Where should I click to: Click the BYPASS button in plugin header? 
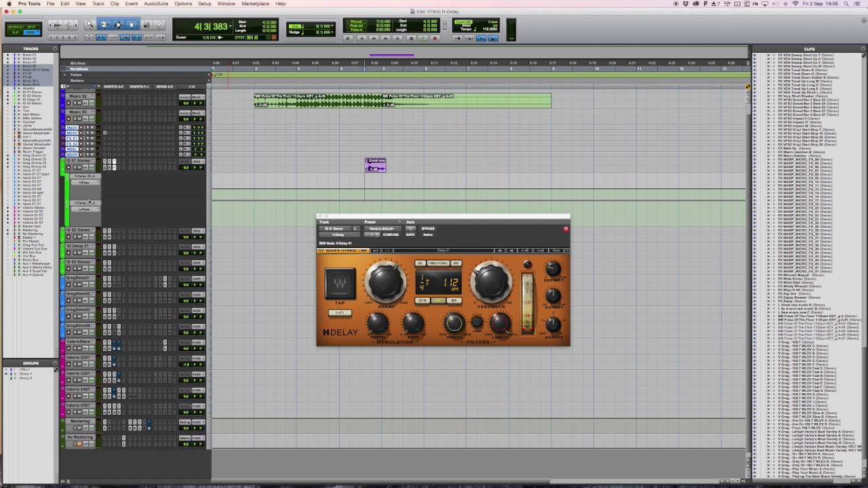(428, 228)
